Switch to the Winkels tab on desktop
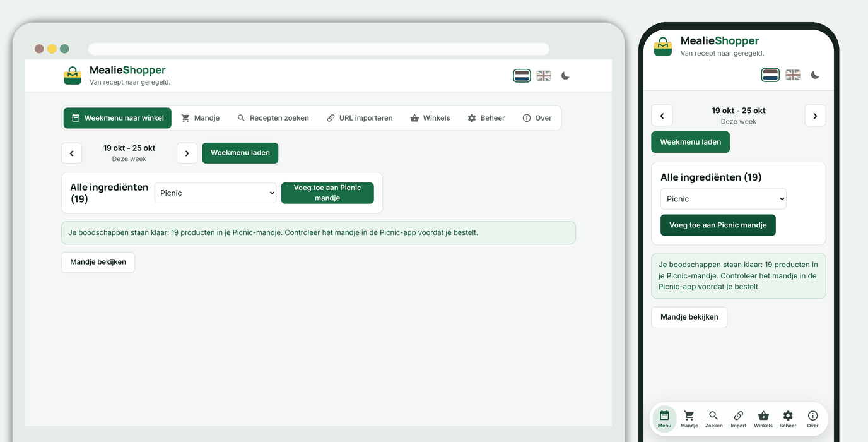 pos(430,118)
